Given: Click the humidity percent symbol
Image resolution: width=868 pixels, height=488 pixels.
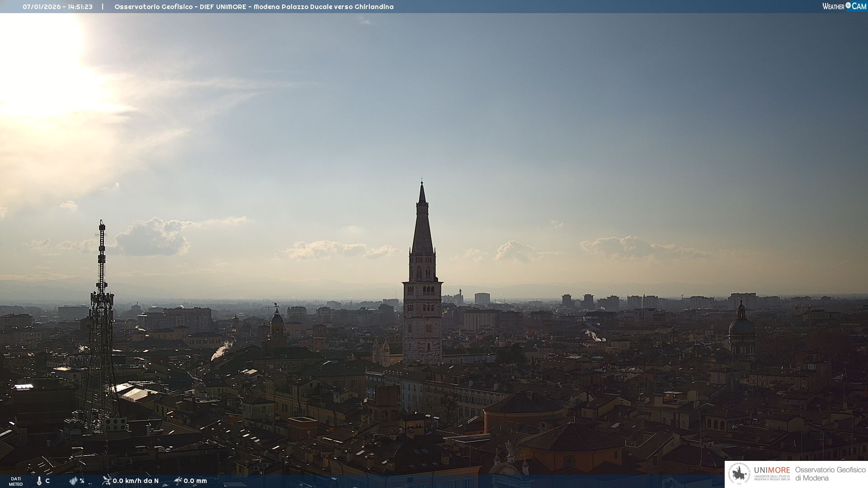Looking at the screenshot, I should pyautogui.click(x=82, y=481).
